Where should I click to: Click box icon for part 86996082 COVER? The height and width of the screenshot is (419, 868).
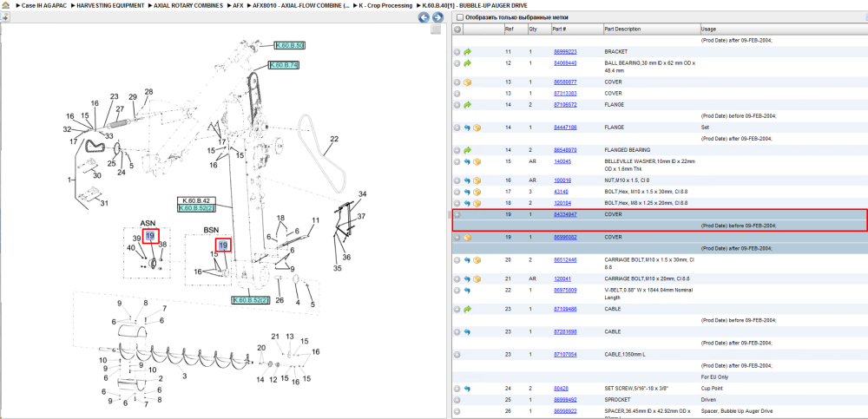click(468, 238)
